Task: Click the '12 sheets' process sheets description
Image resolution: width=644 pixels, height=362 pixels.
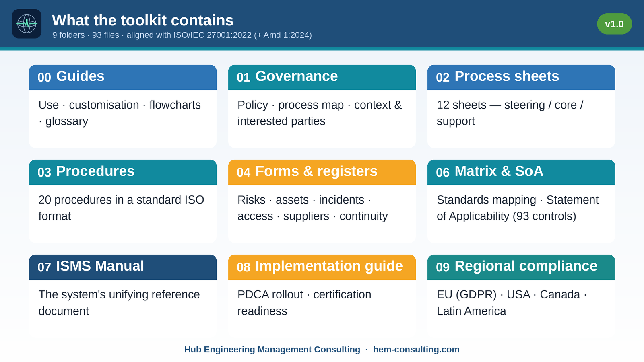Action: [x=510, y=113]
